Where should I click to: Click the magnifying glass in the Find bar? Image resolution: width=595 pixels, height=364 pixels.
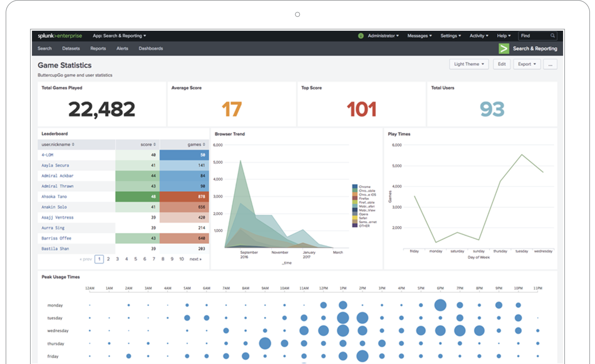(553, 36)
